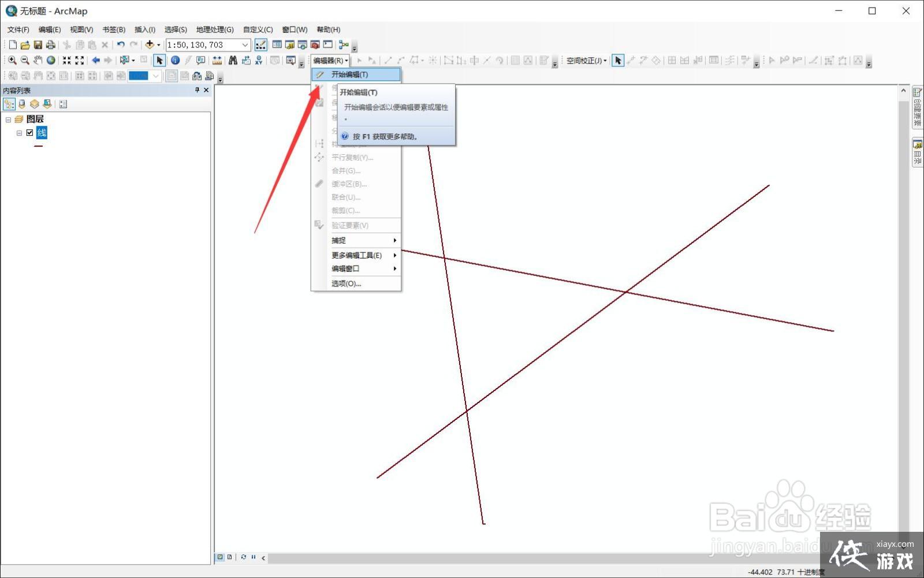Select the Select Elements arrow tool

coord(159,61)
